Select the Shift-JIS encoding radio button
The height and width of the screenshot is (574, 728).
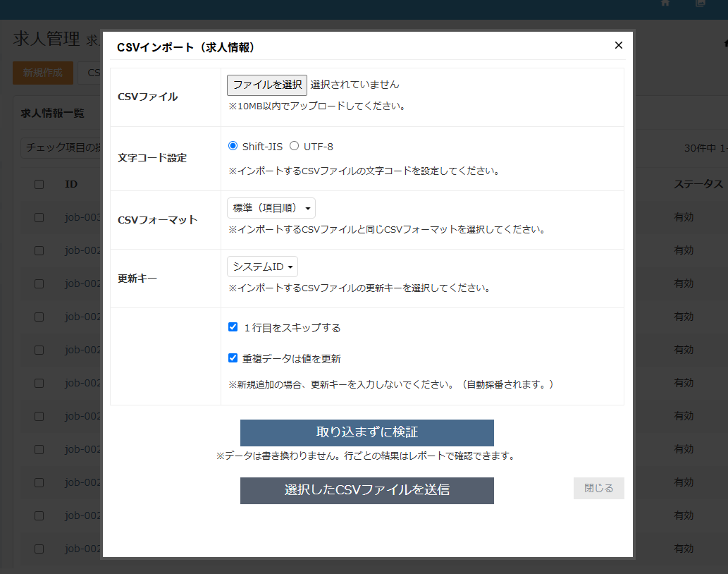click(233, 146)
